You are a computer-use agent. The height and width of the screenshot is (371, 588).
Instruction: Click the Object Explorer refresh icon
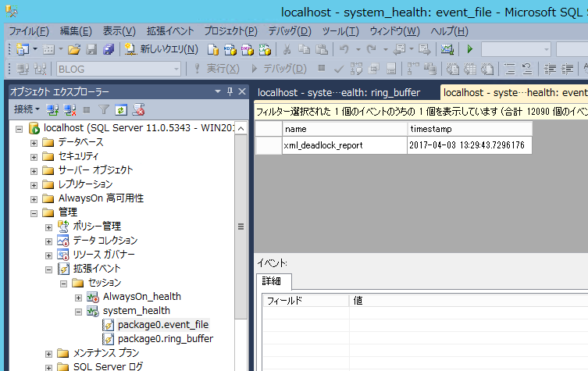(x=121, y=110)
